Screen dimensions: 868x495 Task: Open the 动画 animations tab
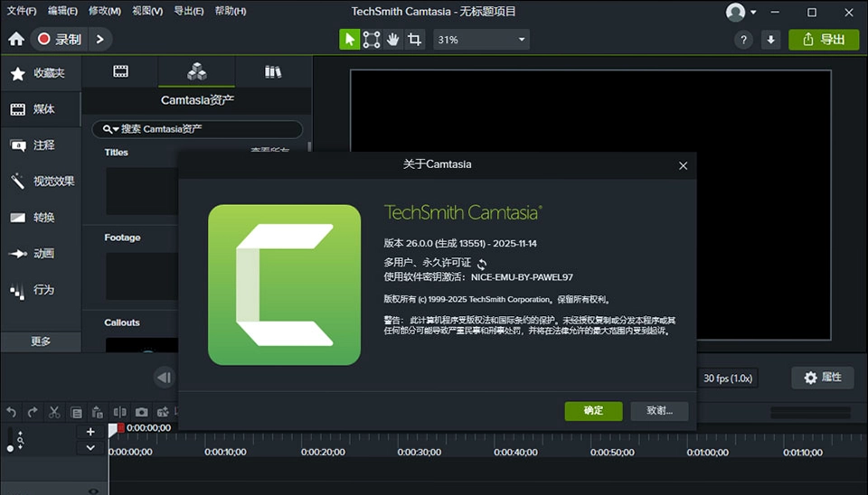pyautogui.click(x=41, y=253)
